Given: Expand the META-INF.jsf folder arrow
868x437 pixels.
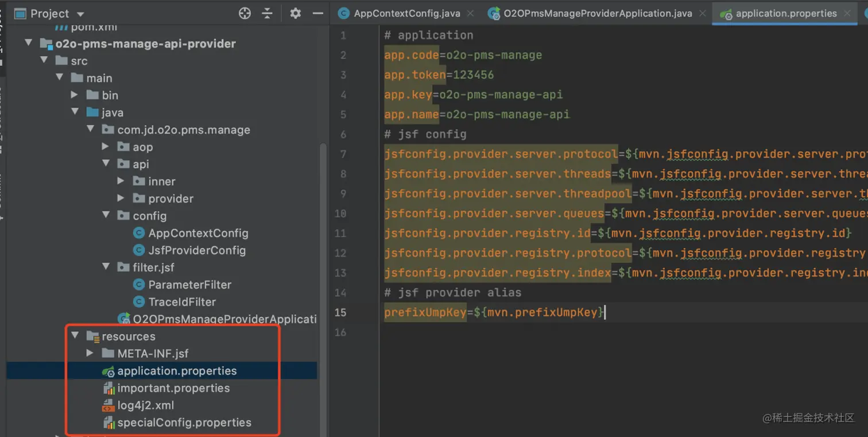Looking at the screenshot, I should pos(90,353).
